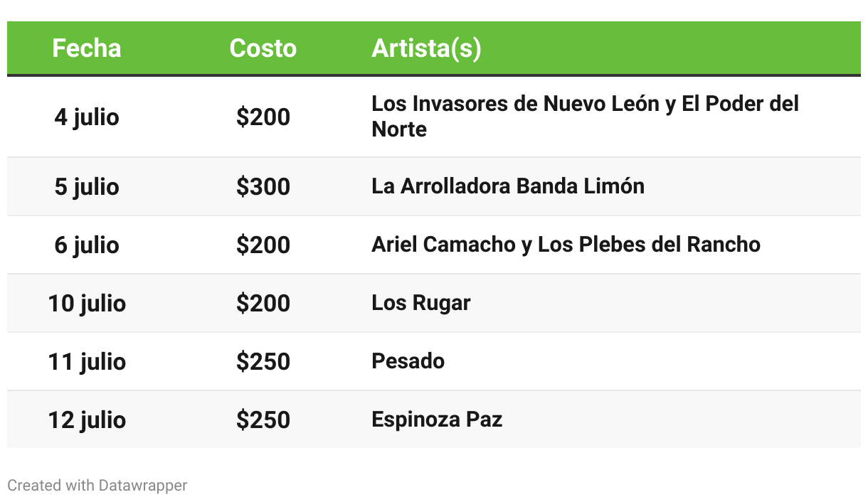This screenshot has height=502, width=868.
Task: Click the Pesado artist entry
Action: coord(408,361)
